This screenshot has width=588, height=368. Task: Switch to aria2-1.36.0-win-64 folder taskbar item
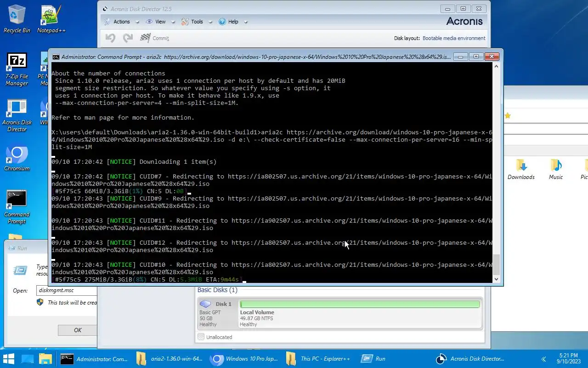point(169,359)
